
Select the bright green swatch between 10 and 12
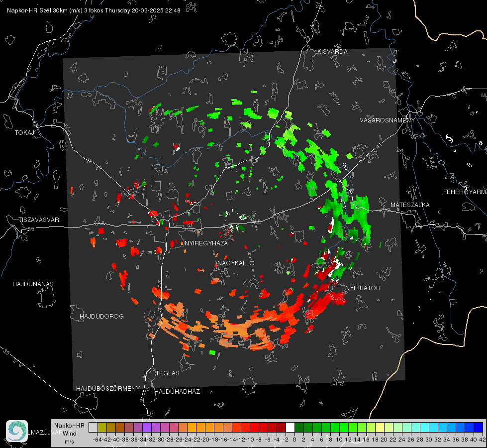pos(344,427)
